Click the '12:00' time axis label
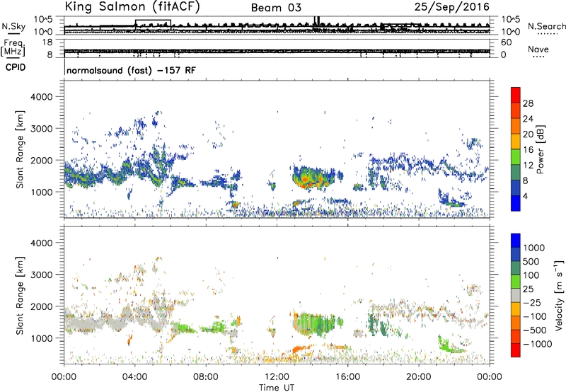The height and width of the screenshot is (392, 566). (277, 377)
